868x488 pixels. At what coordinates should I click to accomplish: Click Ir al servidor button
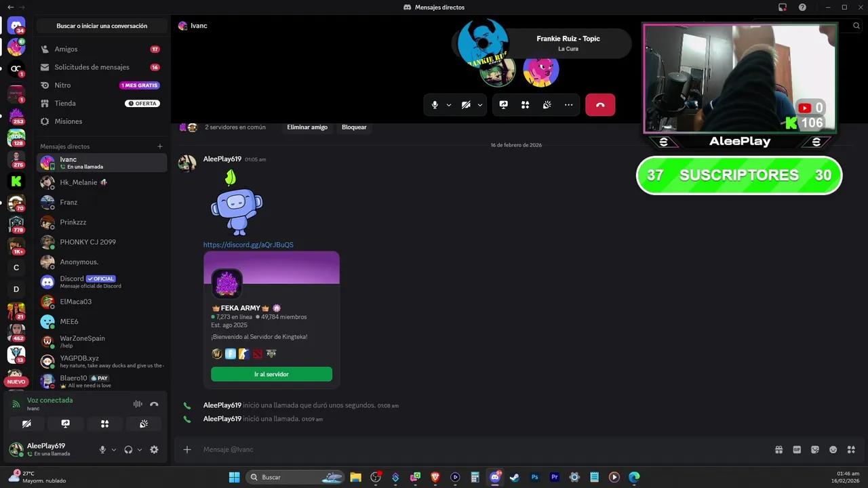pyautogui.click(x=271, y=374)
